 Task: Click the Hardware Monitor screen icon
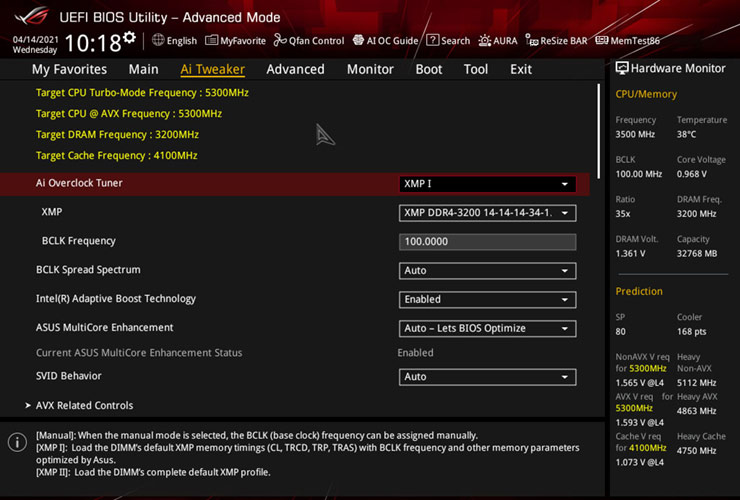622,68
